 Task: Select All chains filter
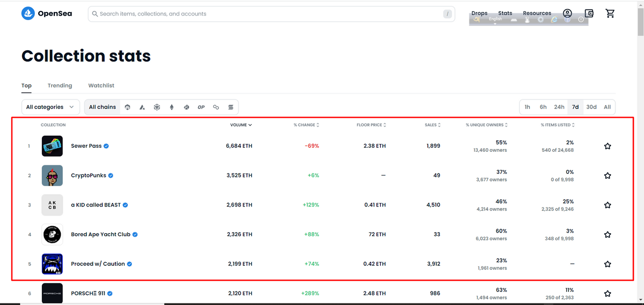(102, 107)
